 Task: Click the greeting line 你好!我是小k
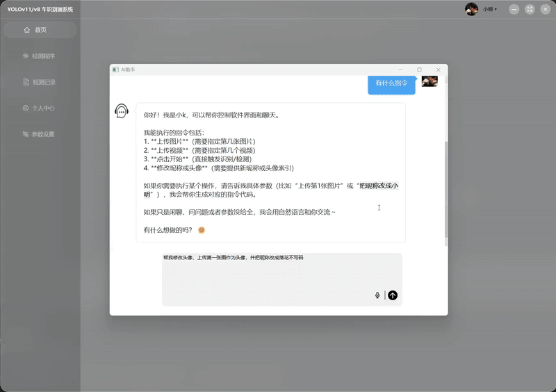(x=211, y=115)
